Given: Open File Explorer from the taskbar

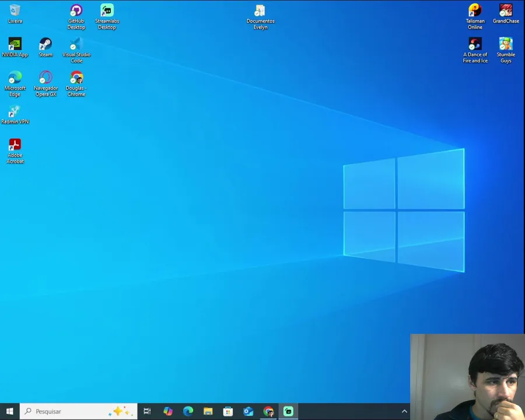Looking at the screenshot, I should [x=208, y=411].
